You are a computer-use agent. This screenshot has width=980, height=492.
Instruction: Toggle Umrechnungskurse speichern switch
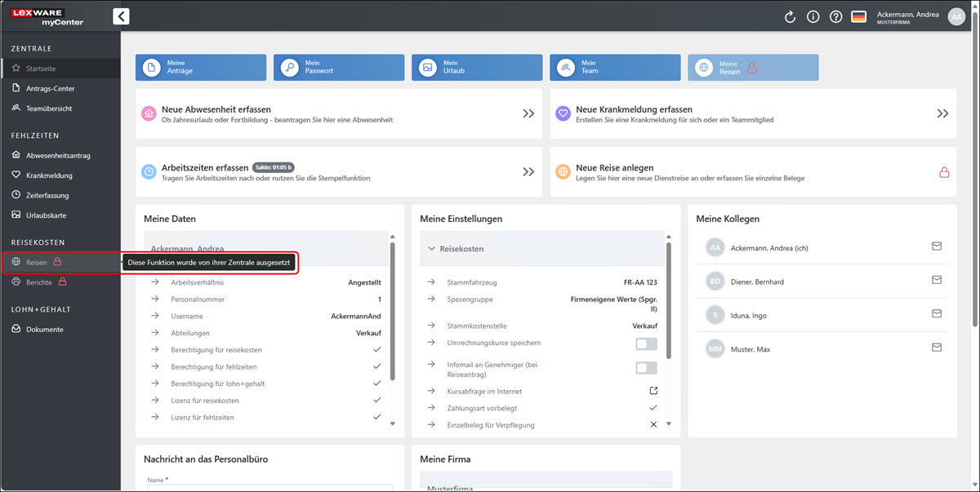click(x=646, y=344)
